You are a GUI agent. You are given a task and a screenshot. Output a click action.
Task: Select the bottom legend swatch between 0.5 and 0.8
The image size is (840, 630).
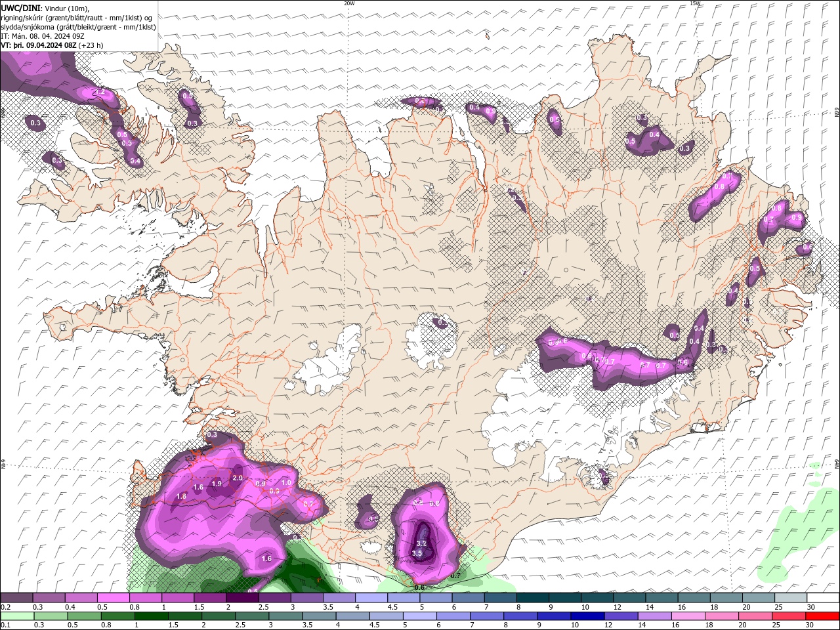pos(85,616)
